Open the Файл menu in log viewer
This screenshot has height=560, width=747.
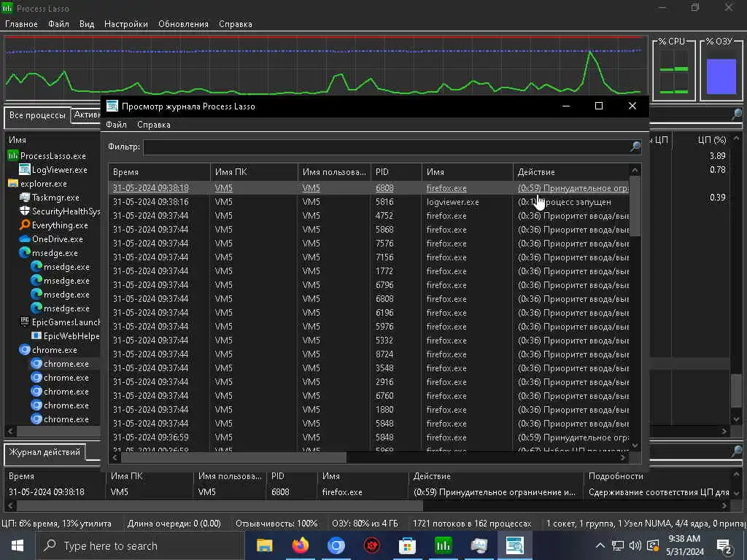pyautogui.click(x=116, y=125)
